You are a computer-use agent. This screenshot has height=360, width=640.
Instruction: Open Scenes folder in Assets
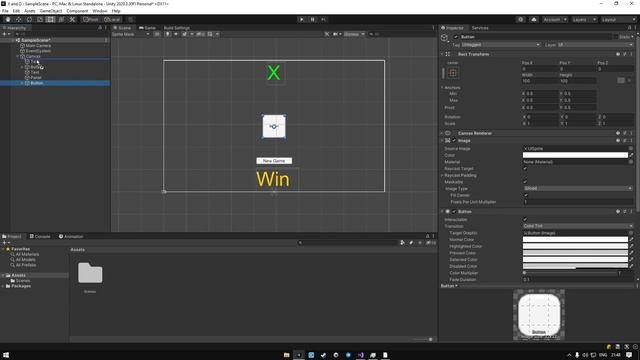pos(90,277)
